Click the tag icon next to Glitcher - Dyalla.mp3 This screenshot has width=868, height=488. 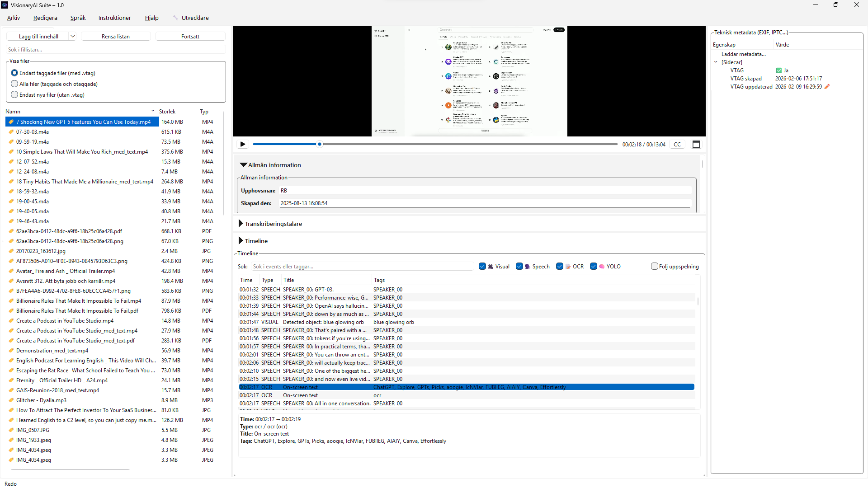(11, 400)
